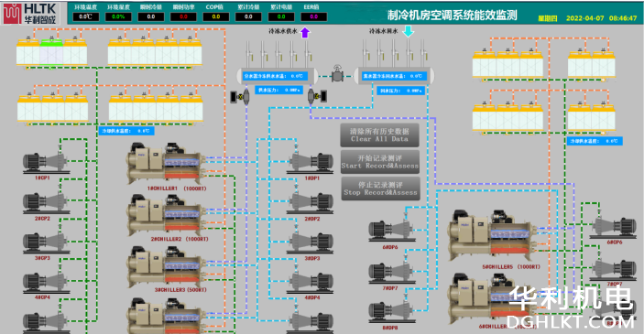The height and width of the screenshot is (334, 644).
Task: Click the 冷冻水供水 label
Action: click(x=282, y=31)
